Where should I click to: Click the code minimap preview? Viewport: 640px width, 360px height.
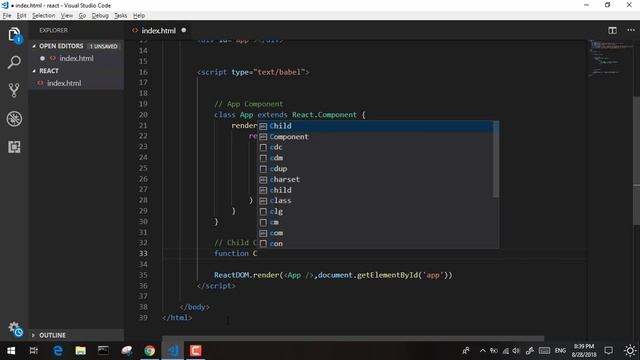(610, 59)
